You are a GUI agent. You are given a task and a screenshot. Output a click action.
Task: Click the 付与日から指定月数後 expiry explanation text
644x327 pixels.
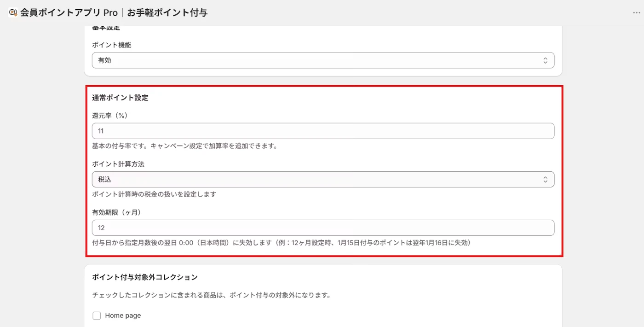pos(281,243)
